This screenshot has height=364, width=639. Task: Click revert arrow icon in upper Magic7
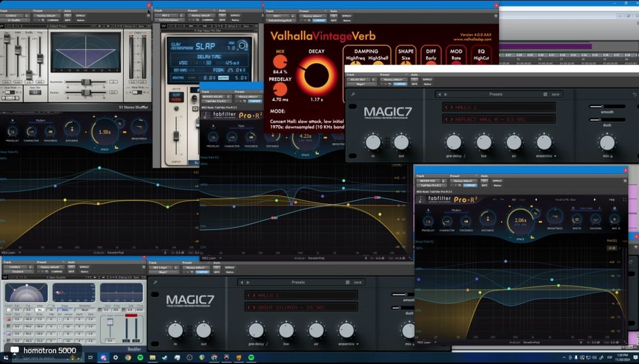pyautogui.click(x=635, y=95)
